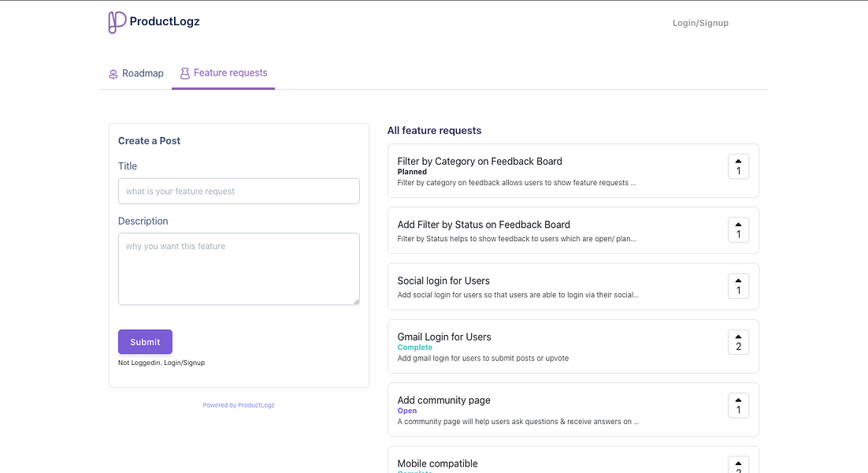Screen dimensions: 868x473
Task: Click into the Description text area
Action: [x=239, y=268]
